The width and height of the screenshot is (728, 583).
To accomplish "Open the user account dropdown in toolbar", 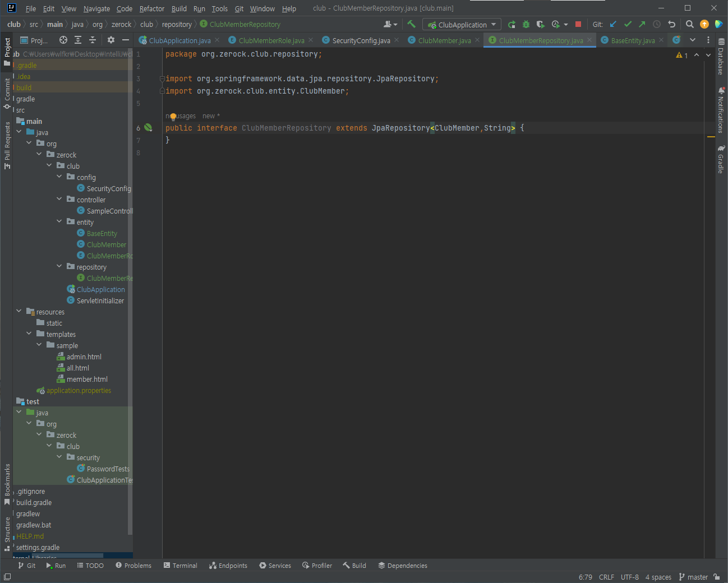I will click(x=390, y=24).
